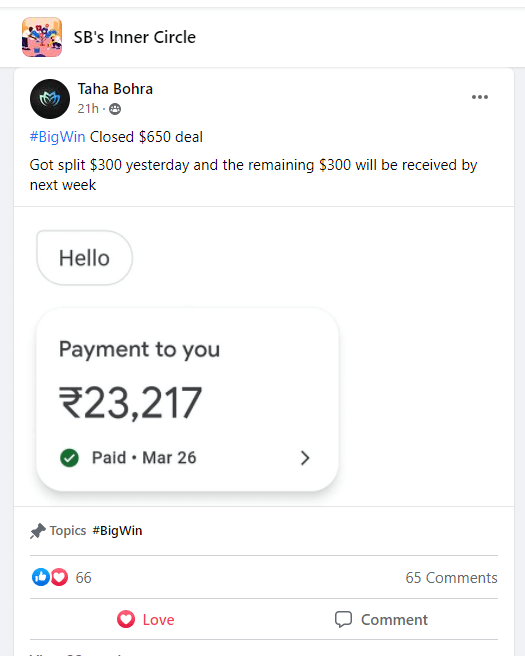525x656 pixels.
Task: Click the pin Topics icon
Action: (38, 531)
